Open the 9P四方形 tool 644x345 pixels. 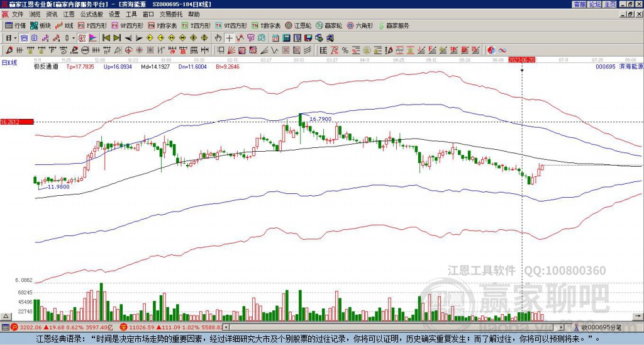tap(128, 25)
